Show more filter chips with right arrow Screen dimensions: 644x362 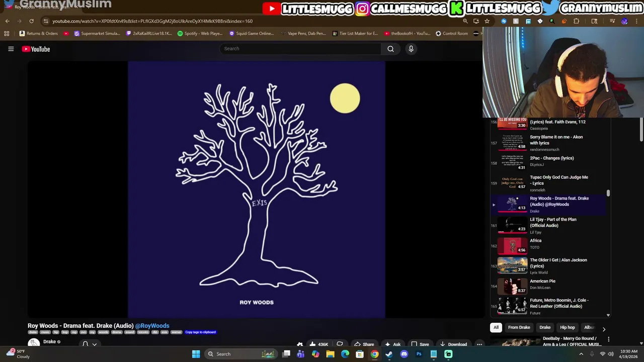coord(604,329)
